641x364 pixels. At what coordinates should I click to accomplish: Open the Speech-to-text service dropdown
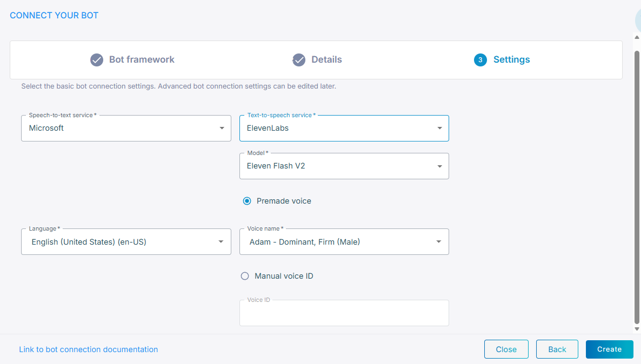[126, 129]
